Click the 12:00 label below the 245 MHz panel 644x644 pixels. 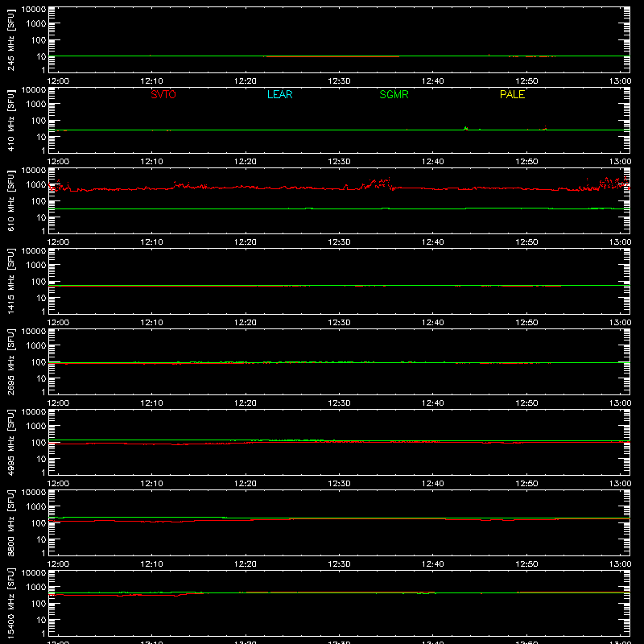click(x=58, y=81)
